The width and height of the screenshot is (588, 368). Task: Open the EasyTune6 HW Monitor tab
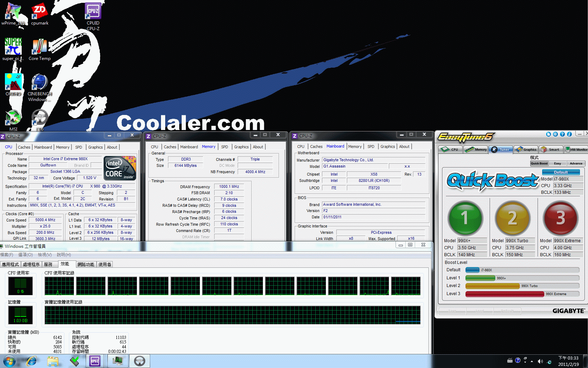pos(576,149)
